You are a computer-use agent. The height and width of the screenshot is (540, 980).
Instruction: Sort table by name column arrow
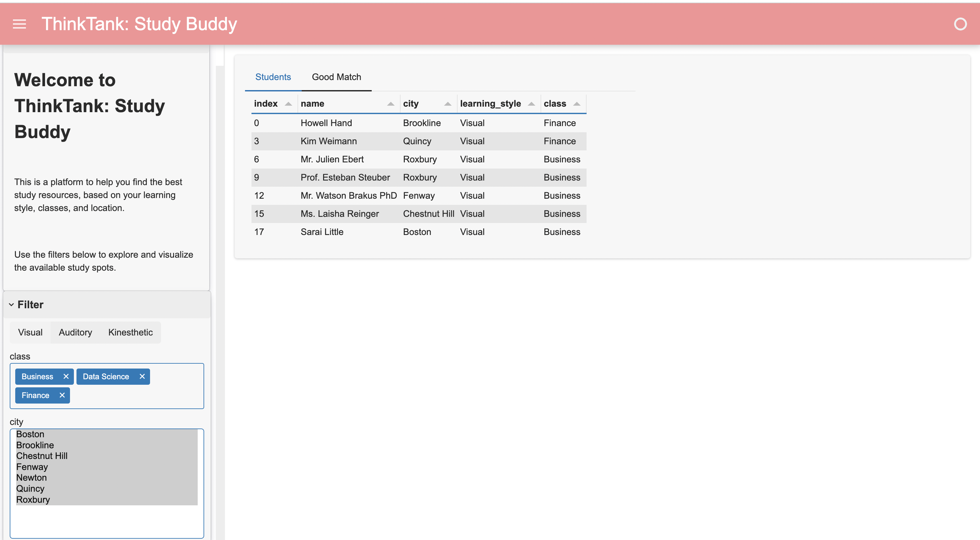tap(390, 104)
